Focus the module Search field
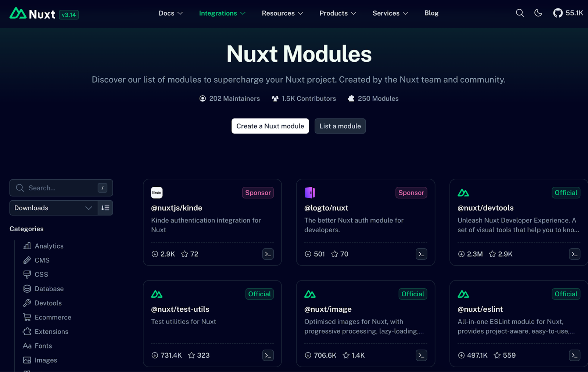The image size is (588, 372). pos(61,188)
